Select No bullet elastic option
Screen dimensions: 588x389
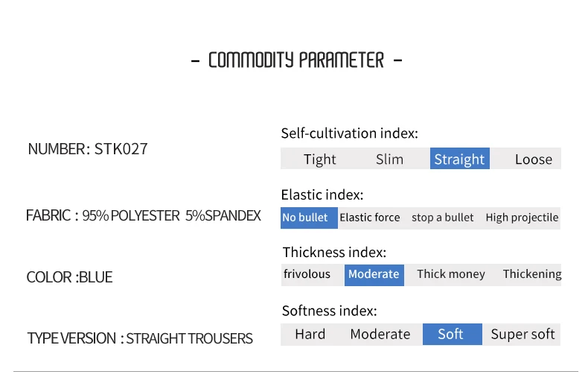[x=305, y=218]
